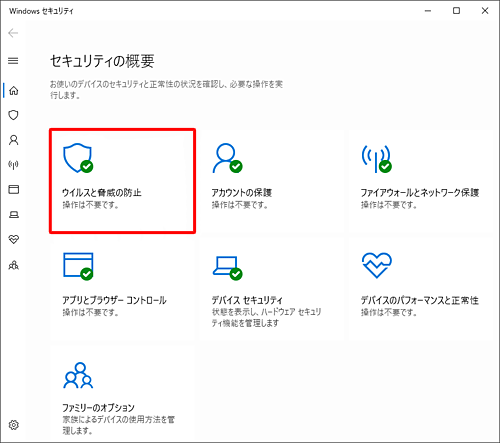Open ウイルスと脅威の防止 link
This screenshot has width=500, height=443.
coord(102,193)
